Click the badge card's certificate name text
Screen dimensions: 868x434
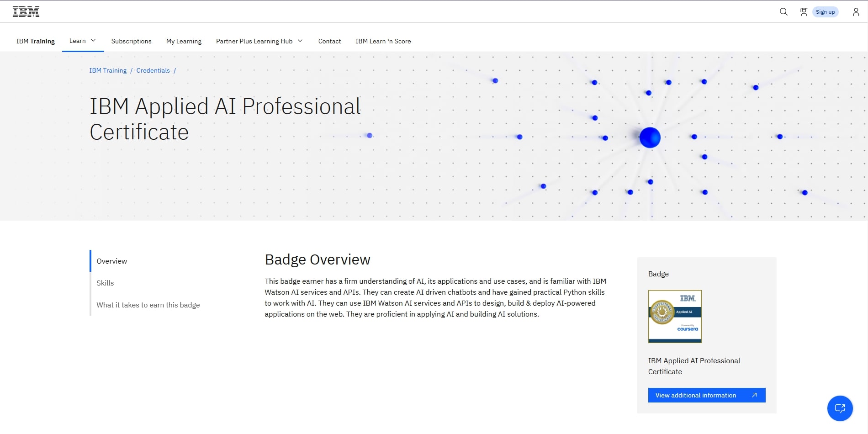coord(694,366)
